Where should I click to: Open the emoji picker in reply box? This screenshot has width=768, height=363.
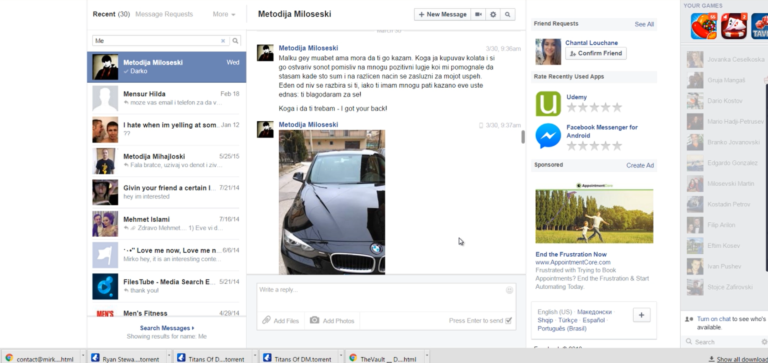tap(509, 290)
